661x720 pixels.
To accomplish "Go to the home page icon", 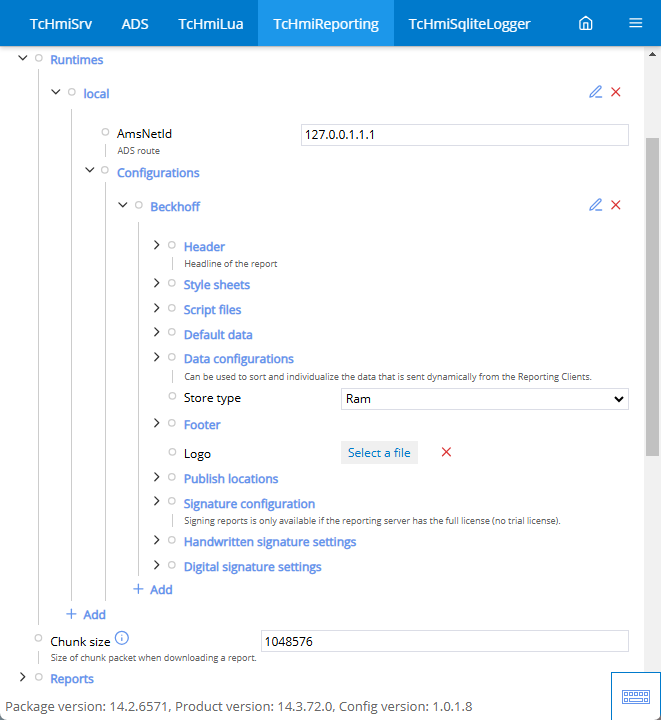I will coord(585,23).
